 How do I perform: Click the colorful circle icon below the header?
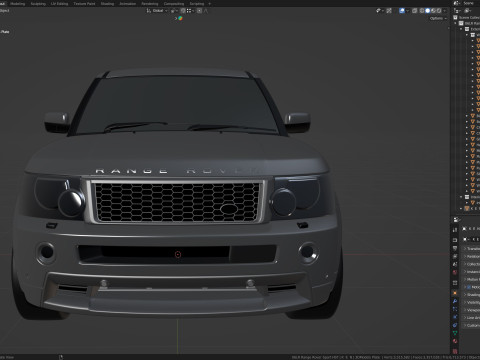coord(180,18)
